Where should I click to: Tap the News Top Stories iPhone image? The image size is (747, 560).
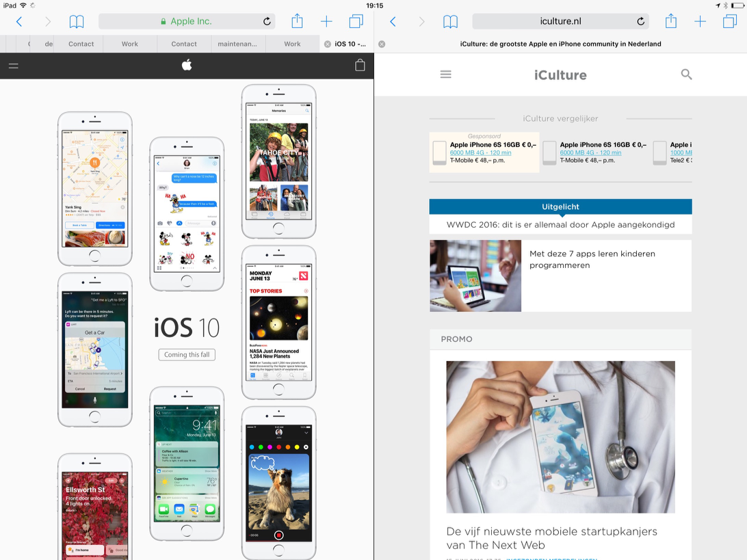(x=278, y=322)
